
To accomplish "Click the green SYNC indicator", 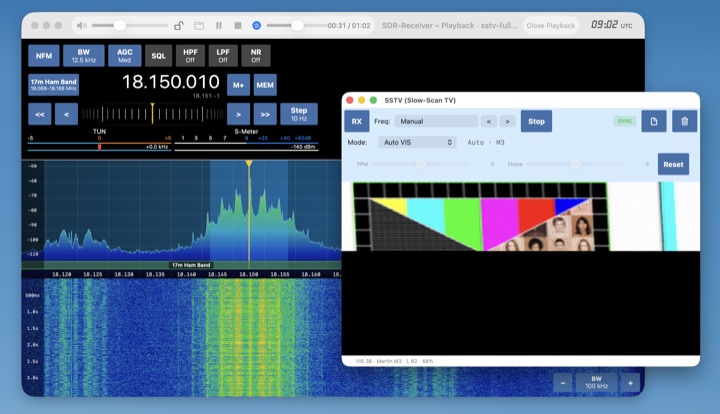I will point(624,121).
